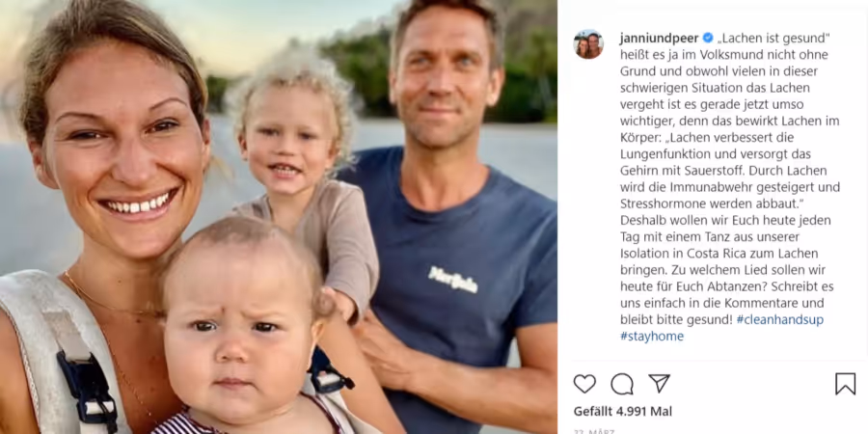Viewport: 868px width, 434px height.
Task: Open comments via the speech bubble icon
Action: pyautogui.click(x=622, y=384)
